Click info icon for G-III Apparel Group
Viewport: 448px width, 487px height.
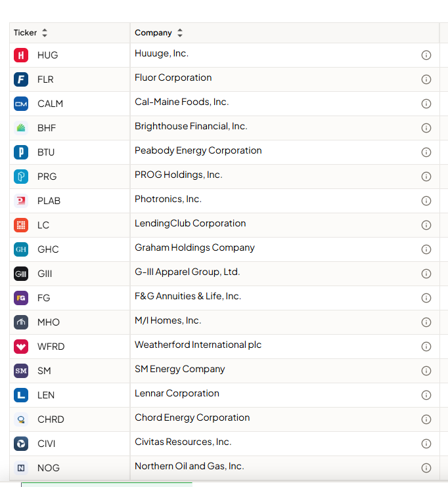coord(426,274)
